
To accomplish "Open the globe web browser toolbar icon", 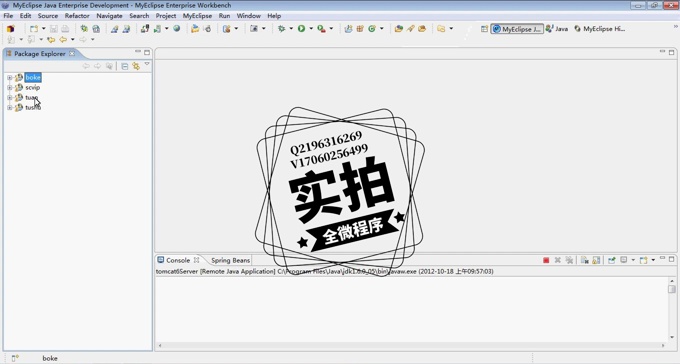I will 177,29.
